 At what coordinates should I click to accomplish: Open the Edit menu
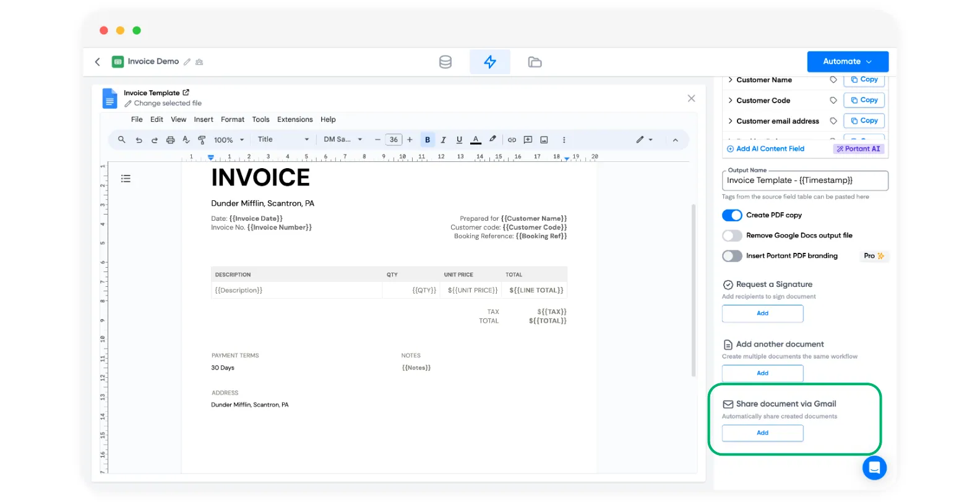click(x=157, y=120)
